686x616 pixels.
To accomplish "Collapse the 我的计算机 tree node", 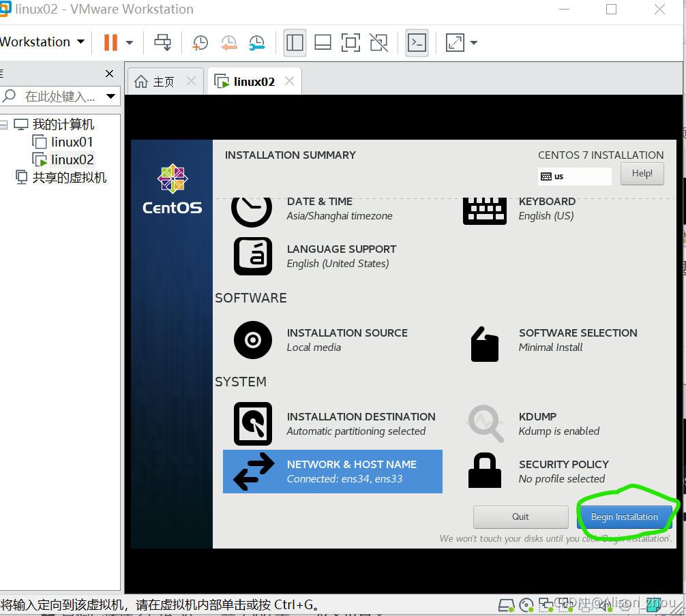I will 3,125.
